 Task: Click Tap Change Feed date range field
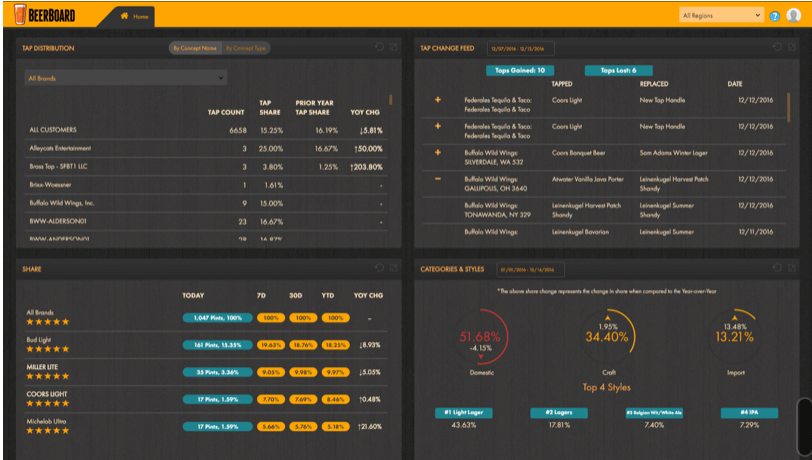pyautogui.click(x=520, y=49)
